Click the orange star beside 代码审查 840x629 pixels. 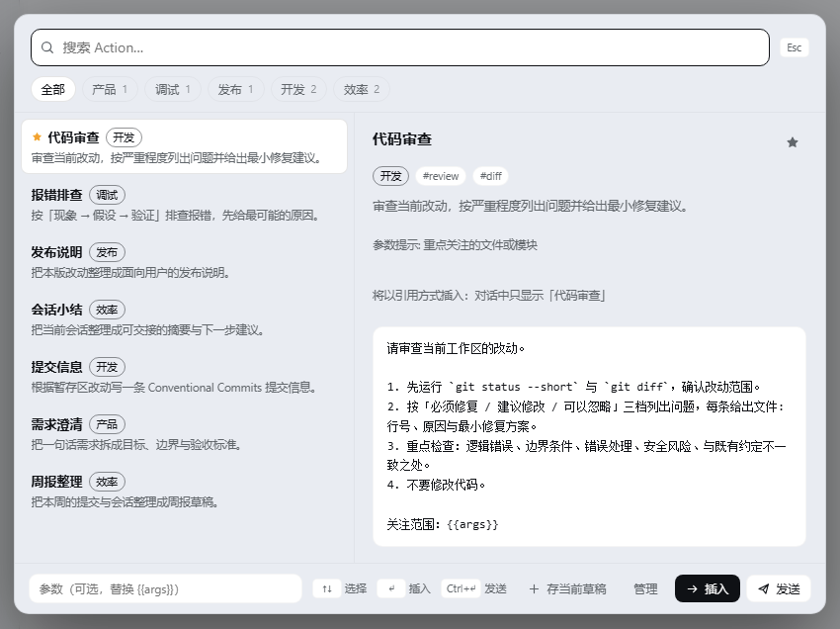click(x=37, y=136)
